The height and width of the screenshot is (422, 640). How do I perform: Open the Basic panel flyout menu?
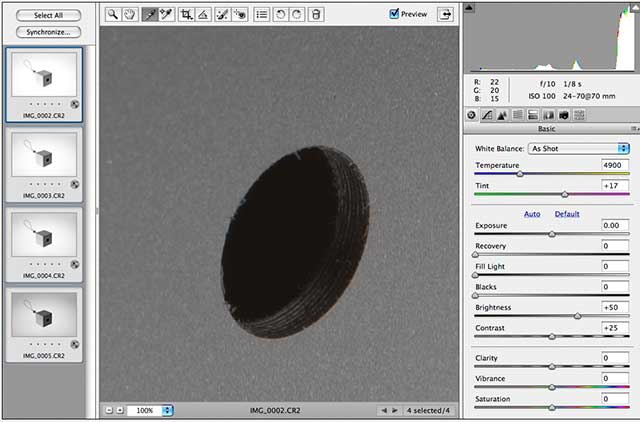[635, 129]
